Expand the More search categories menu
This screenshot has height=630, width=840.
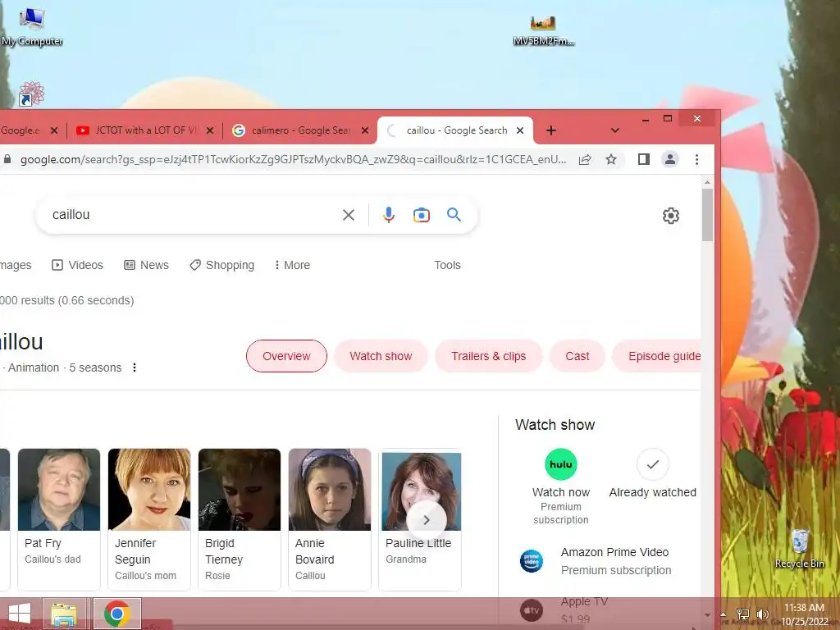(x=292, y=265)
